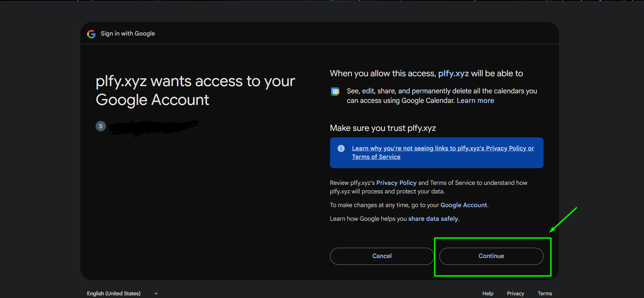Image resolution: width=644 pixels, height=298 pixels.
Task: Open the Google Account link
Action: coord(464,205)
